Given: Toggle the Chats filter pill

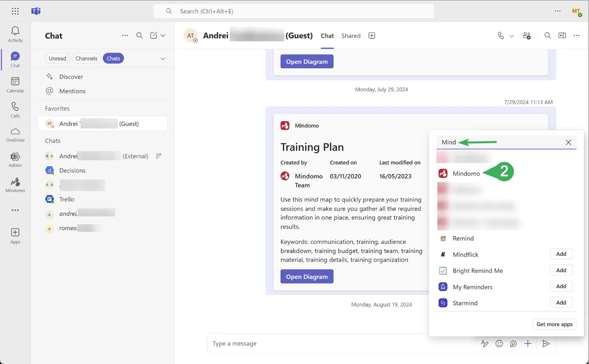Looking at the screenshot, I should [113, 59].
